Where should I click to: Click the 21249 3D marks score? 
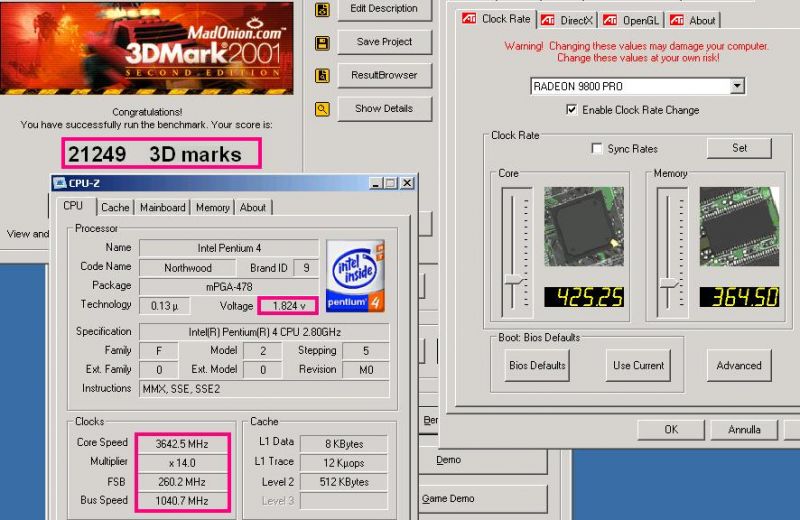click(x=161, y=154)
